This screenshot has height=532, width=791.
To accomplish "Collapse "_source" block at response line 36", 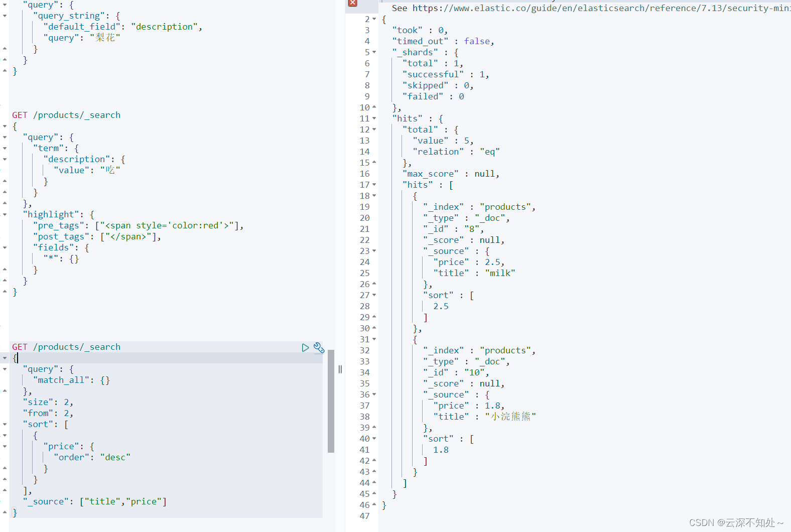I will point(374,394).
